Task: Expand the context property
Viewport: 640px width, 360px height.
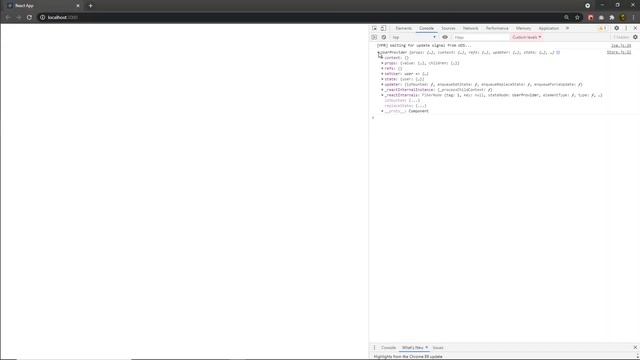Action: [382, 58]
